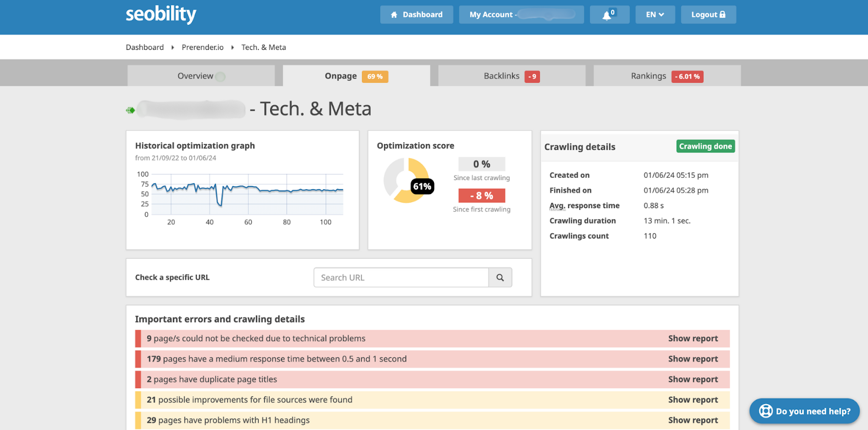Select the Onpage tab

click(x=356, y=76)
